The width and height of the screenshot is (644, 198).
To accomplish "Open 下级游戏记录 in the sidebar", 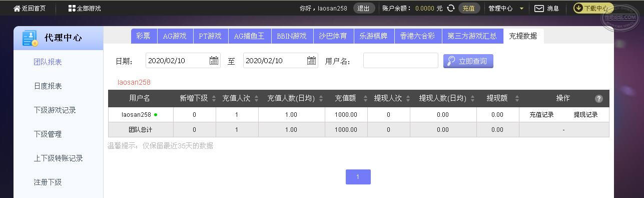I will coord(55,110).
